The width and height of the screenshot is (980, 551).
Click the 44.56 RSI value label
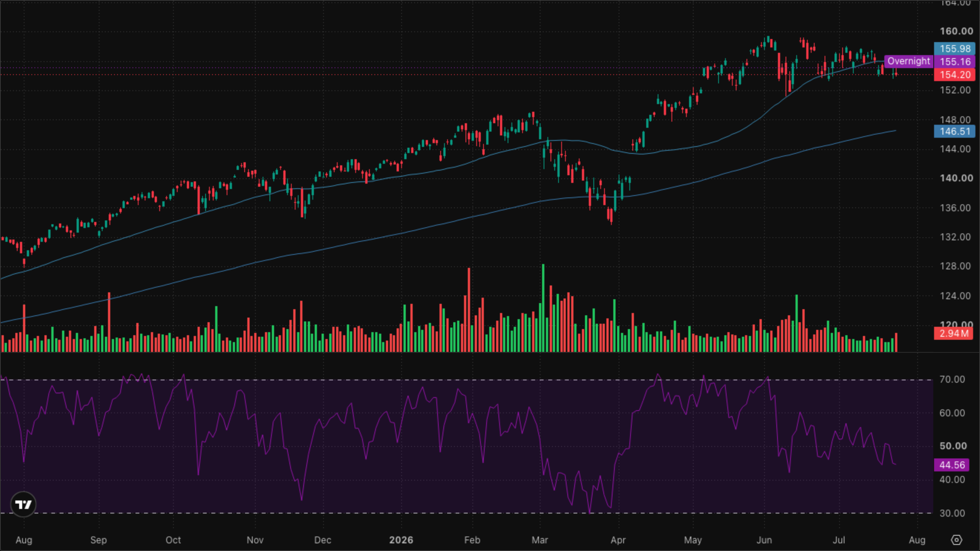952,465
